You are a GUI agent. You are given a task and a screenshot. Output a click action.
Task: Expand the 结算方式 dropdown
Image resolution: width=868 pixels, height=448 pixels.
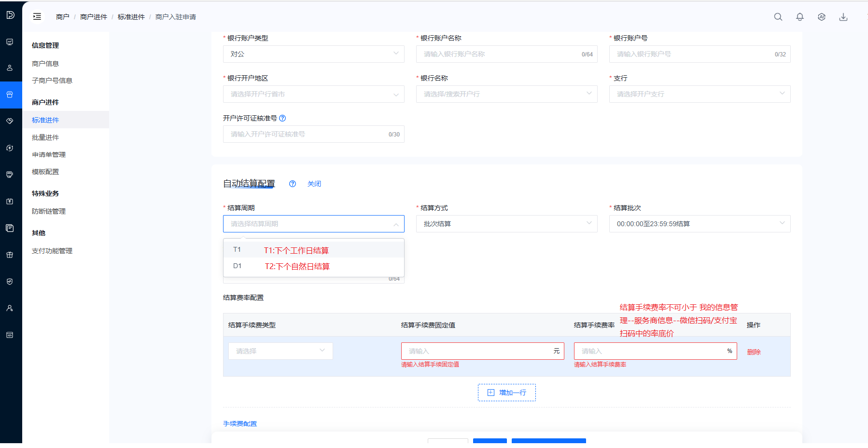pyautogui.click(x=506, y=224)
